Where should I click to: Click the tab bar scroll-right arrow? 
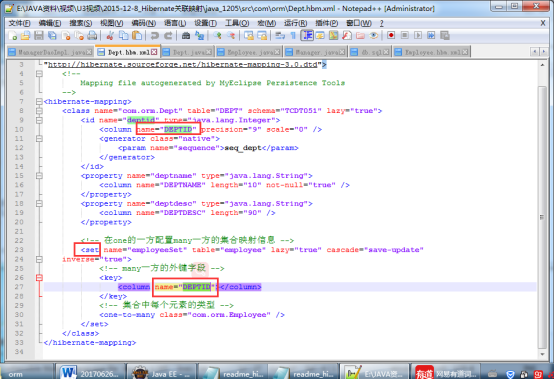[x=543, y=52]
